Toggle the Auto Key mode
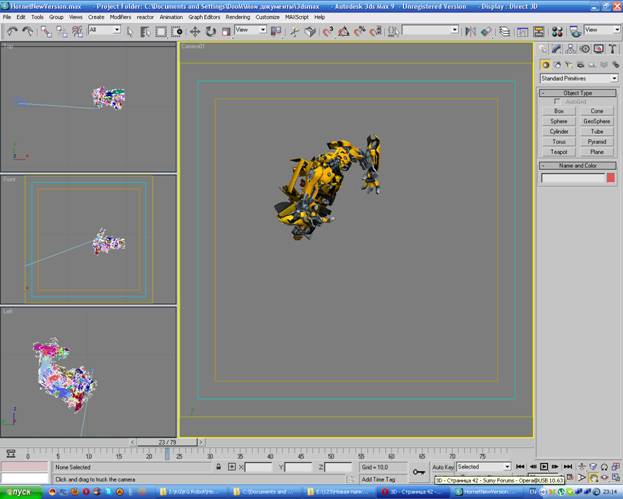This screenshot has width=623, height=499. 443,467
